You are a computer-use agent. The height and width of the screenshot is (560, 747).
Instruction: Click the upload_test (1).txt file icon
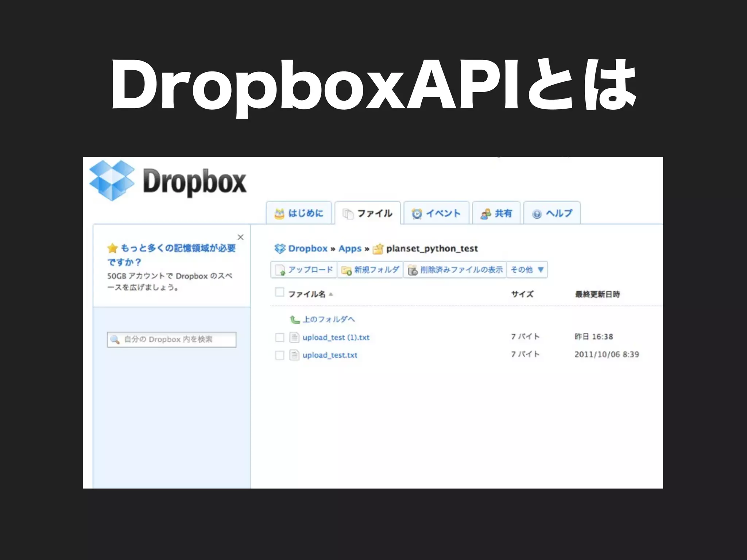(x=294, y=337)
